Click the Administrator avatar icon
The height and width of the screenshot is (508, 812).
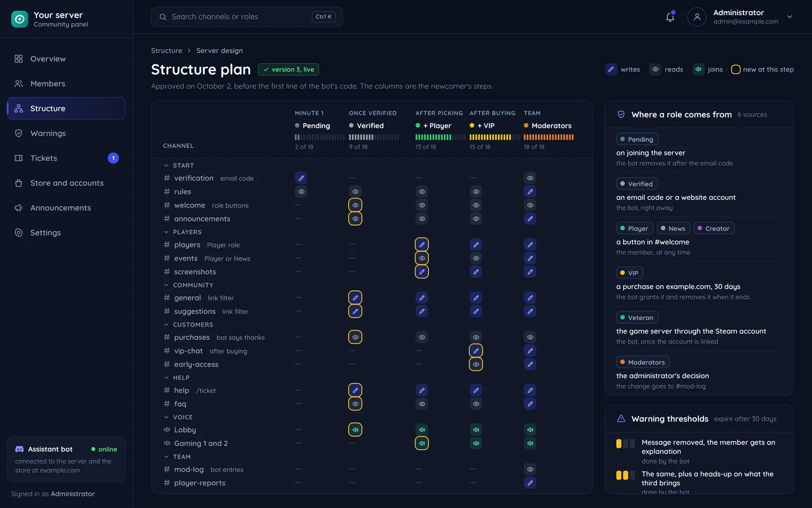[697, 17]
